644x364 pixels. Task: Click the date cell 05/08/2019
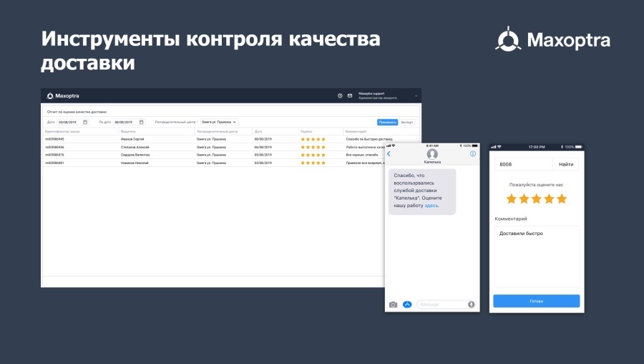[263, 155]
